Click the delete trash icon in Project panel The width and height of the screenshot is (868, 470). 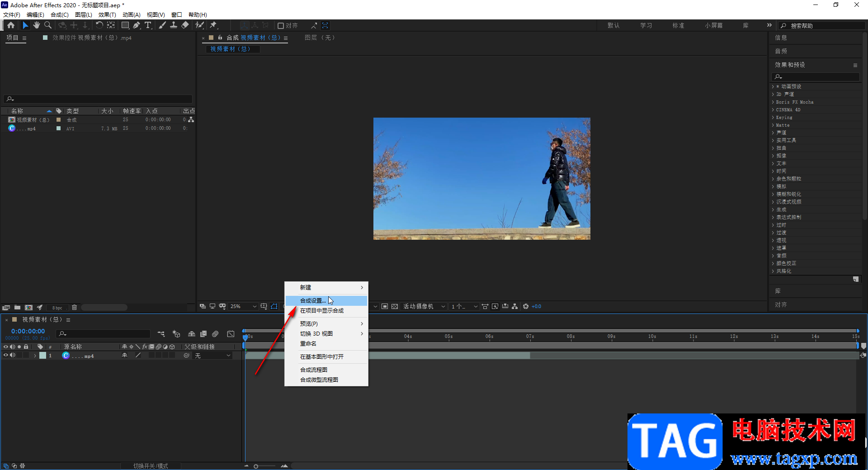[x=75, y=308]
